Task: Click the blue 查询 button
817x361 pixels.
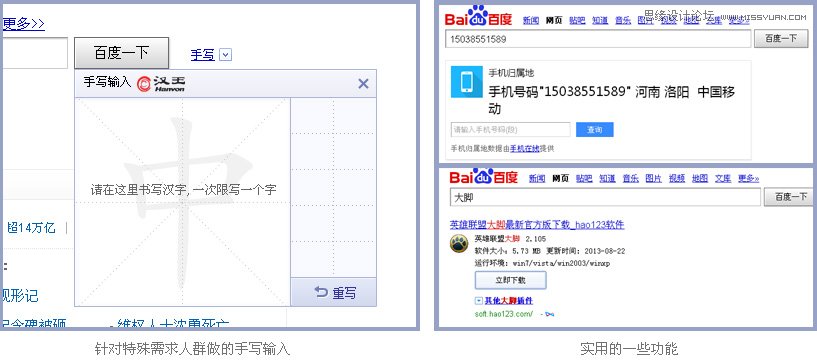Action: click(x=595, y=130)
